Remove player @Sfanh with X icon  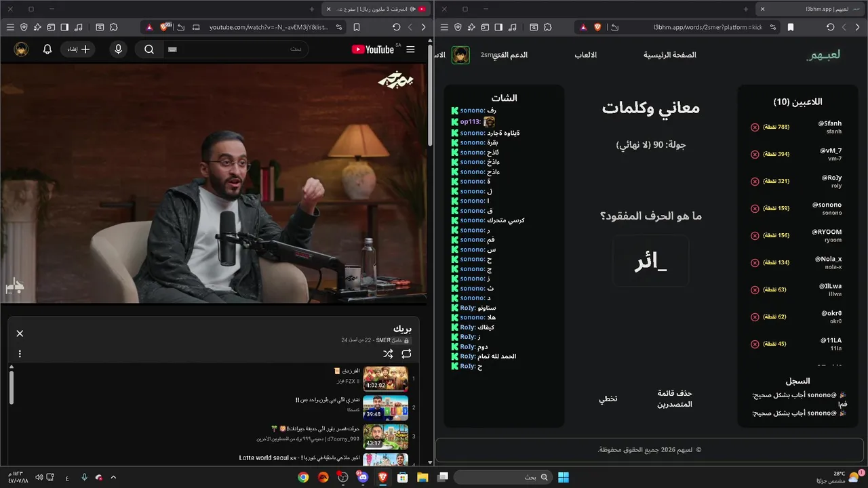tap(755, 127)
